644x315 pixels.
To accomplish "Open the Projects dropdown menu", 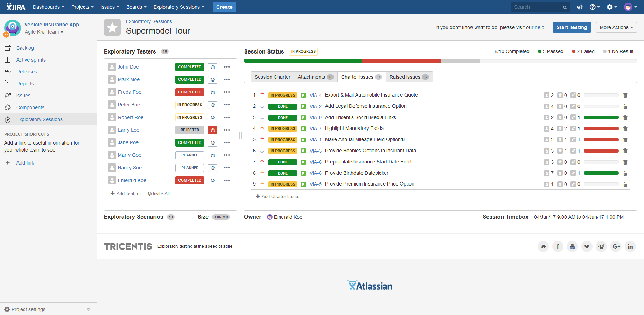I will click(x=83, y=7).
